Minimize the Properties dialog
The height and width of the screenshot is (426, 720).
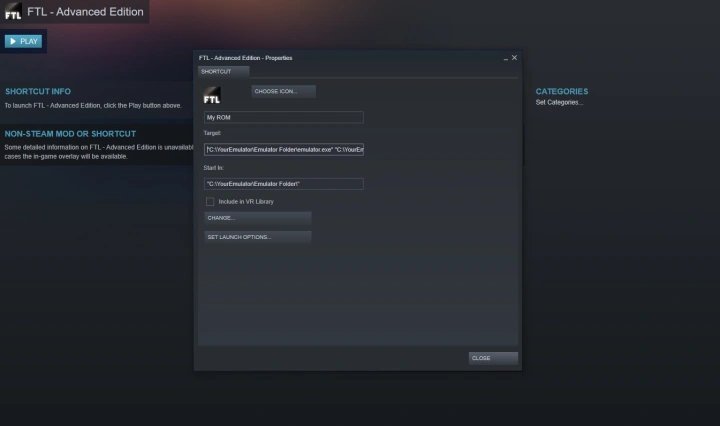point(506,58)
